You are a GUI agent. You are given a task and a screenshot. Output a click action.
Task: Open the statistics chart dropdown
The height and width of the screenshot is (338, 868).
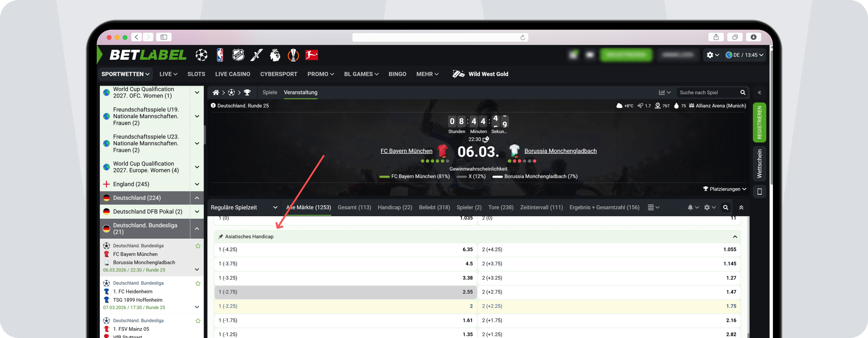click(665, 92)
